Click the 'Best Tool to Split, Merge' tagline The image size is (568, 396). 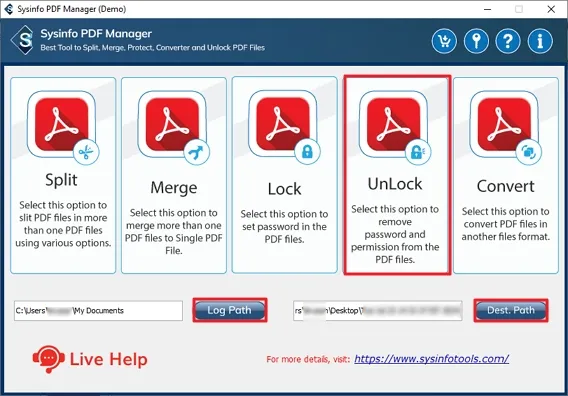click(x=153, y=47)
